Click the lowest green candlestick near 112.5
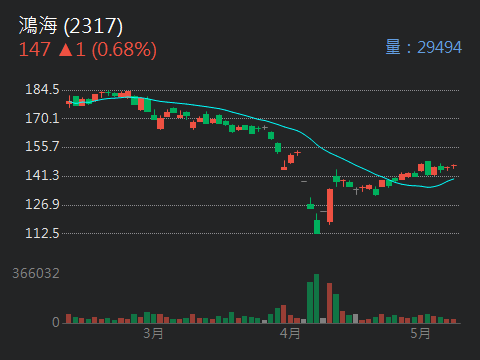 pyautogui.click(x=317, y=224)
